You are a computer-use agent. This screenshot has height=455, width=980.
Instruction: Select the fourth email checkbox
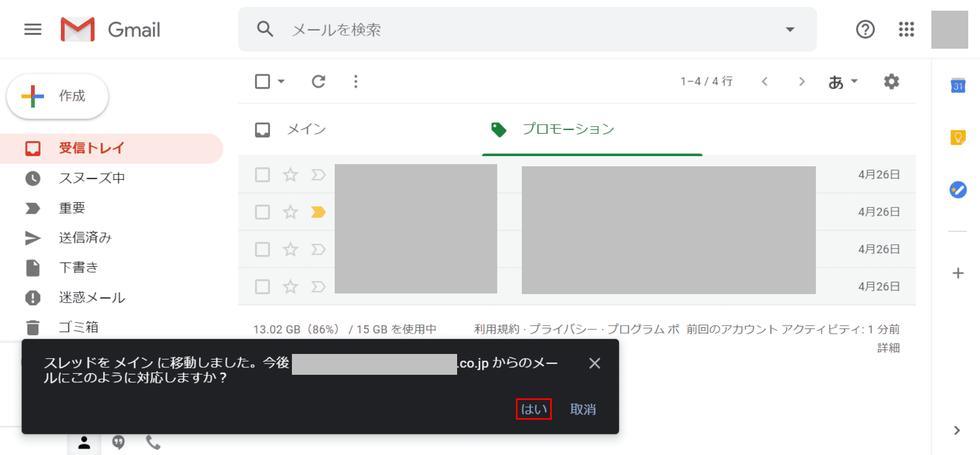(x=263, y=287)
